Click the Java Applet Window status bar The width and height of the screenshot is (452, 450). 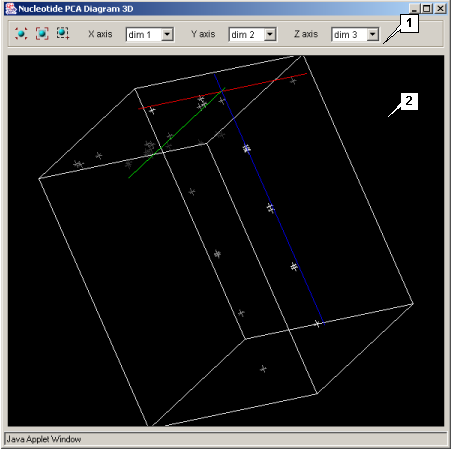click(x=226, y=439)
